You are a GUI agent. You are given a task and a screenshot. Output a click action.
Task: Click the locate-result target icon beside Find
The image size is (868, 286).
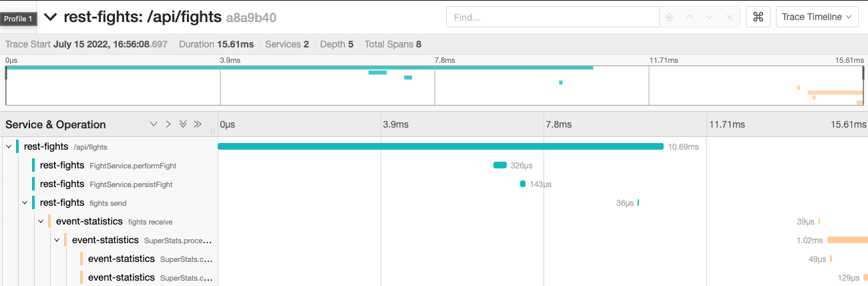coord(669,17)
